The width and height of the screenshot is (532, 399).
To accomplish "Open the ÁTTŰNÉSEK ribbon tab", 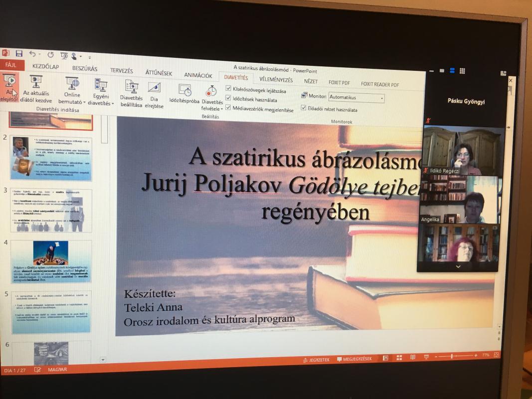I will pos(159,73).
